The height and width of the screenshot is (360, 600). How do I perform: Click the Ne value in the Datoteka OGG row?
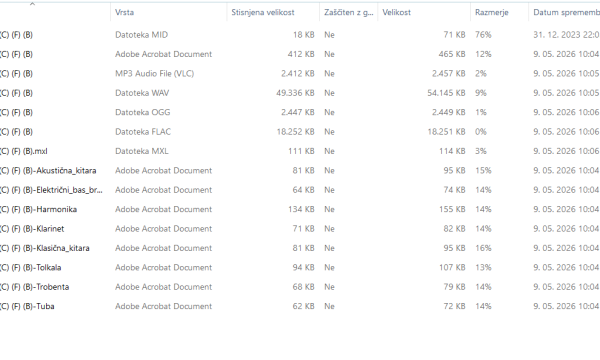[329, 112]
